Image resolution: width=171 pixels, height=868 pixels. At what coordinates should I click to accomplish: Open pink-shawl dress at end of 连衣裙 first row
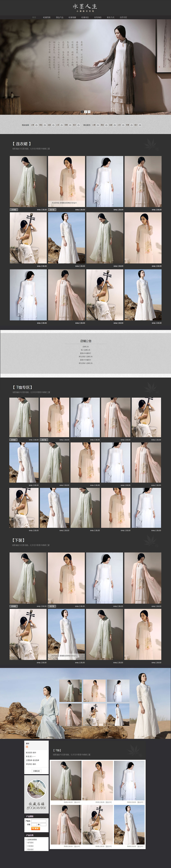coord(143,181)
